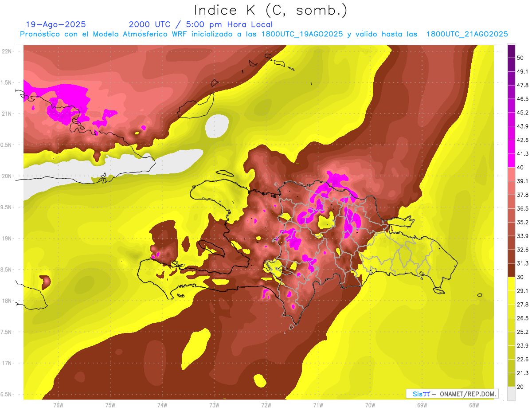The width and height of the screenshot is (532, 411).
Task: Click the '50' value on color scale
Action: tap(520, 58)
